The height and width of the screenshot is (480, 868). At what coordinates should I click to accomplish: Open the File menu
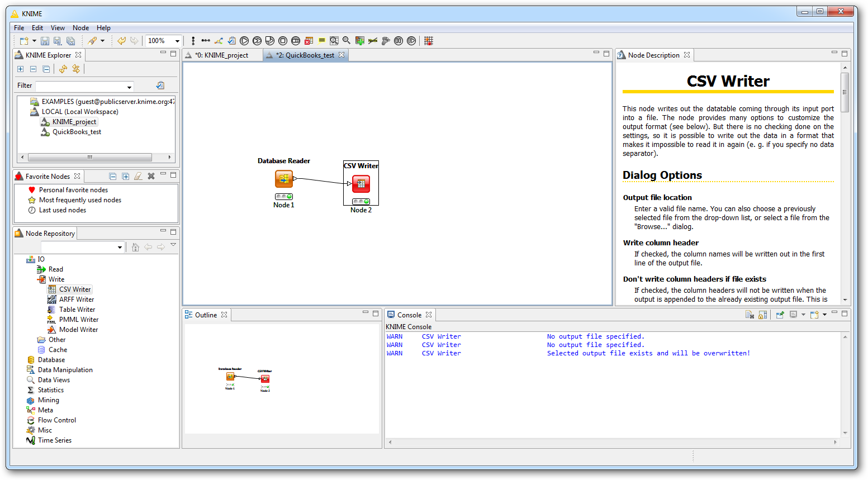pos(19,28)
